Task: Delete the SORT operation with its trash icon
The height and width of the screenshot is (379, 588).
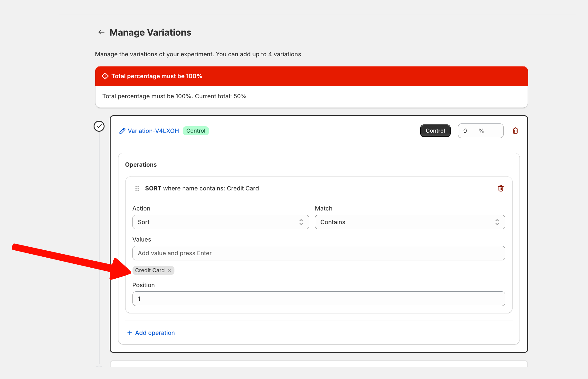Action: coord(500,188)
